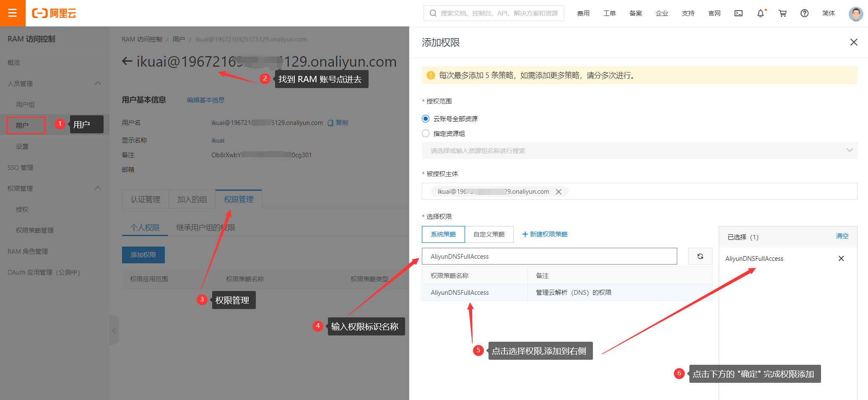
Task: Click the 被授权主体 input field
Action: [x=639, y=191]
